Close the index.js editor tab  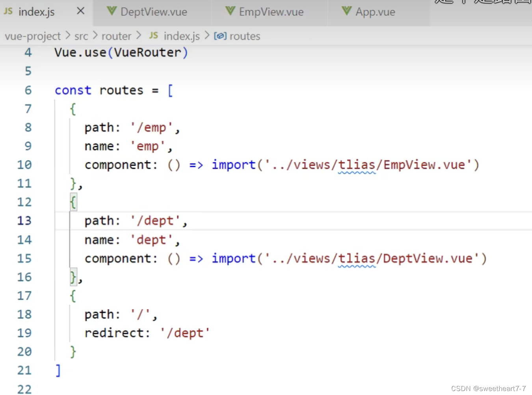point(80,11)
